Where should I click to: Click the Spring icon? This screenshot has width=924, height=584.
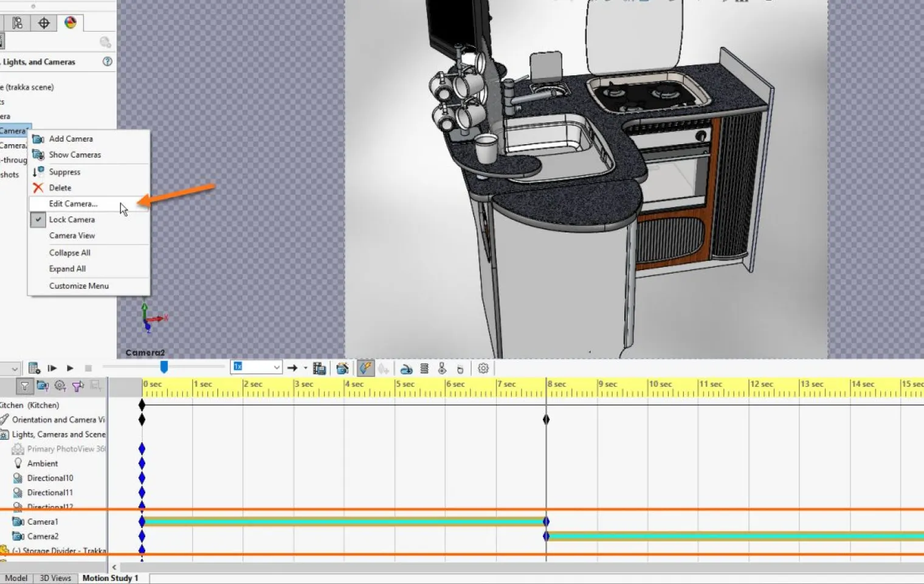click(x=424, y=368)
